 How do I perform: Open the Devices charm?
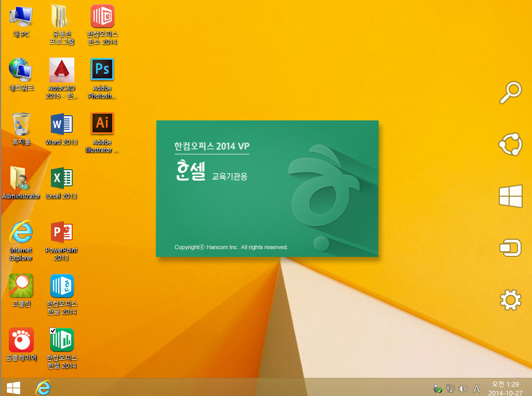[x=510, y=248]
